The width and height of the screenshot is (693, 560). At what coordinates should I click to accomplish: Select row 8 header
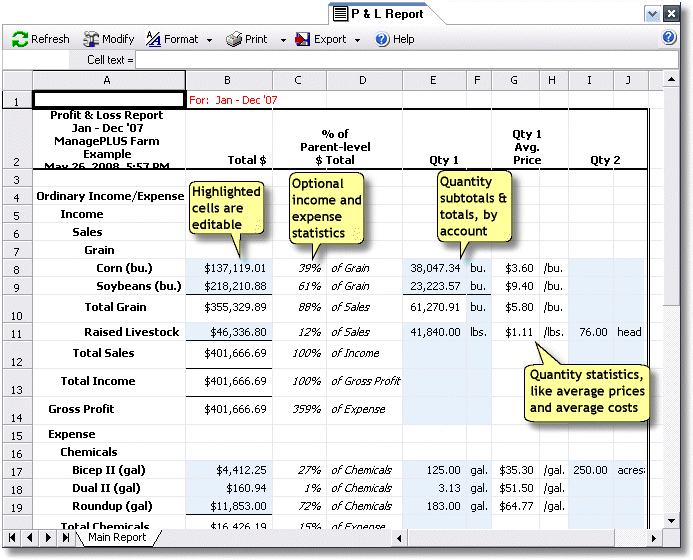click(17, 268)
